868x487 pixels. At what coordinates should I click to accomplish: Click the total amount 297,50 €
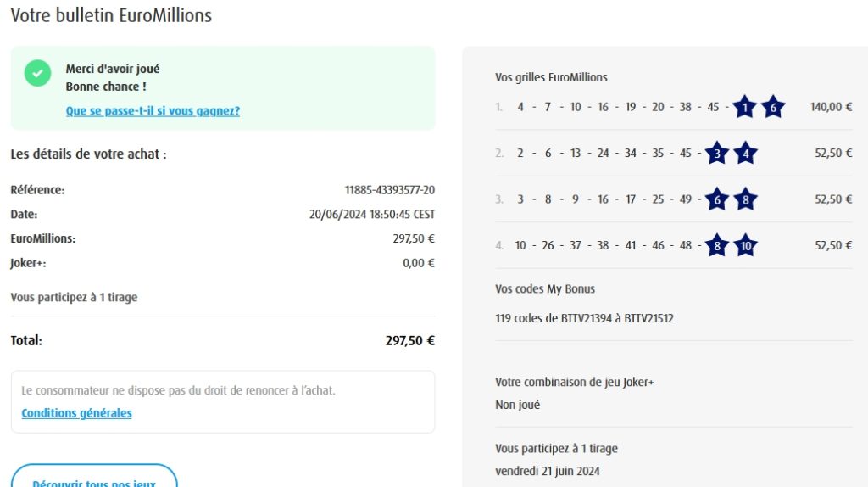point(409,340)
